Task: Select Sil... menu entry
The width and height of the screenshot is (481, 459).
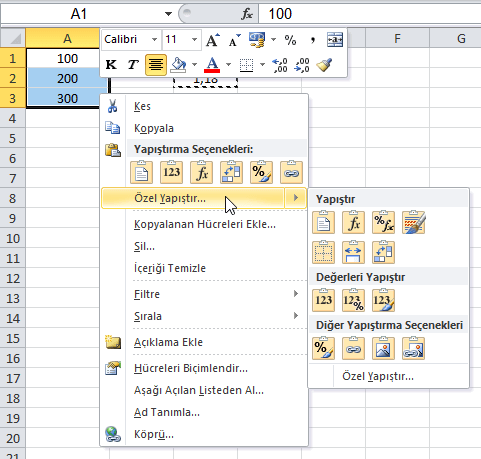Action: 203,246
